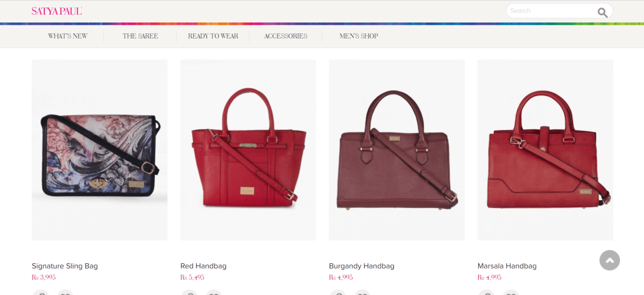This screenshot has height=295, width=644.
Task: Open The Saree menu
Action: tap(140, 36)
